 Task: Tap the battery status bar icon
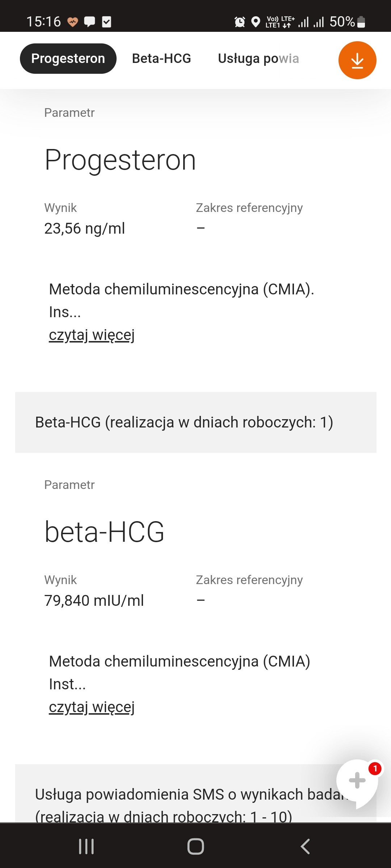point(361,22)
